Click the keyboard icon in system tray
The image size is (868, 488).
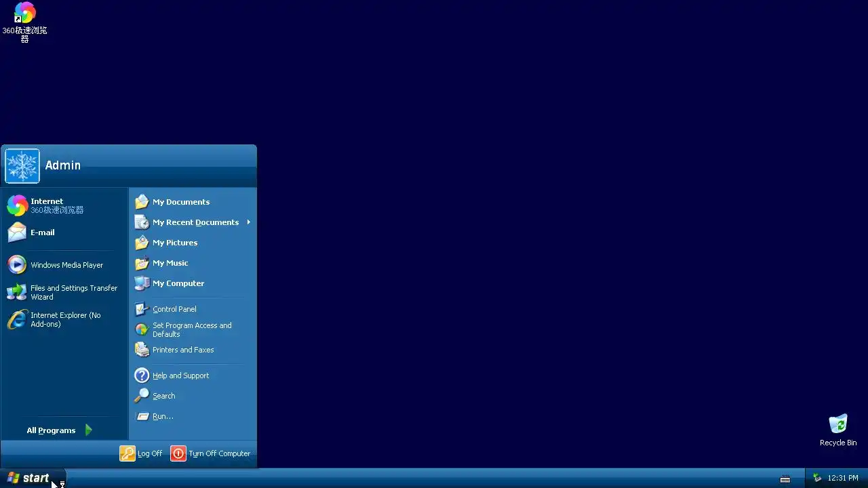point(785,479)
